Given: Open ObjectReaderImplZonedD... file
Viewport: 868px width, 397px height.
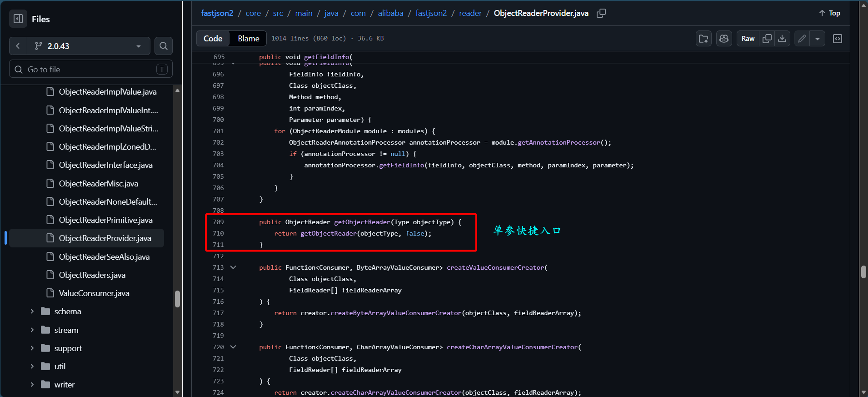Looking at the screenshot, I should pos(107,146).
